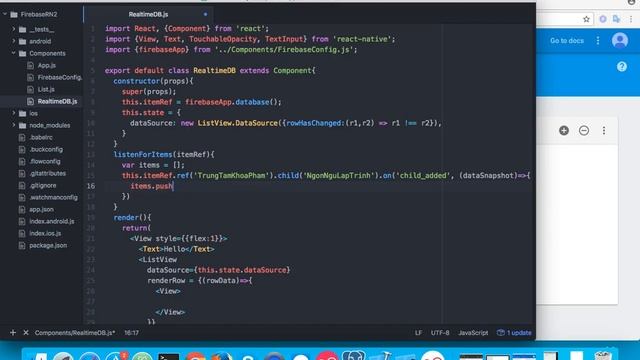Change the LF line ending setting
Screen dimensions: 640x360
pyautogui.click(x=418, y=333)
